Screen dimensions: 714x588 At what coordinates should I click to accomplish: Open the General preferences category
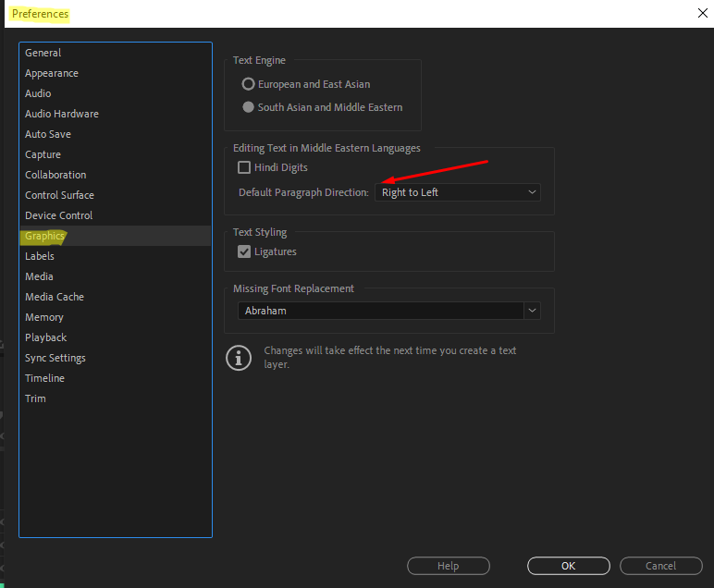coord(43,53)
